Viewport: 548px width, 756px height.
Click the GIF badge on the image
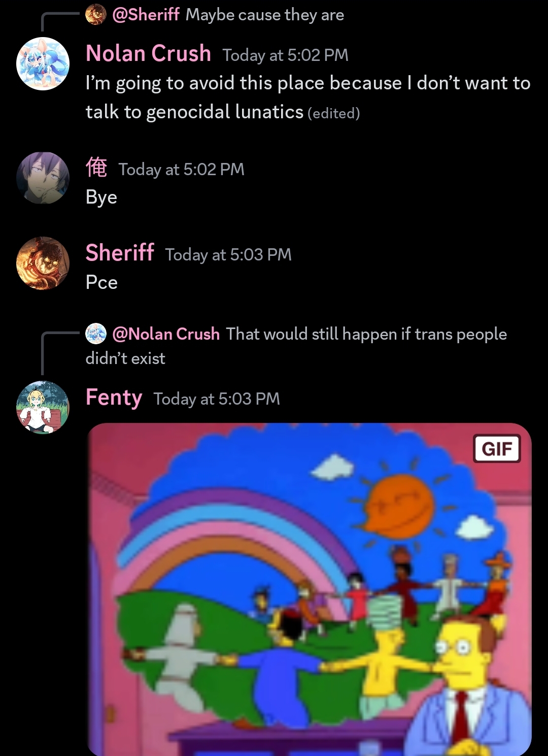(x=497, y=448)
